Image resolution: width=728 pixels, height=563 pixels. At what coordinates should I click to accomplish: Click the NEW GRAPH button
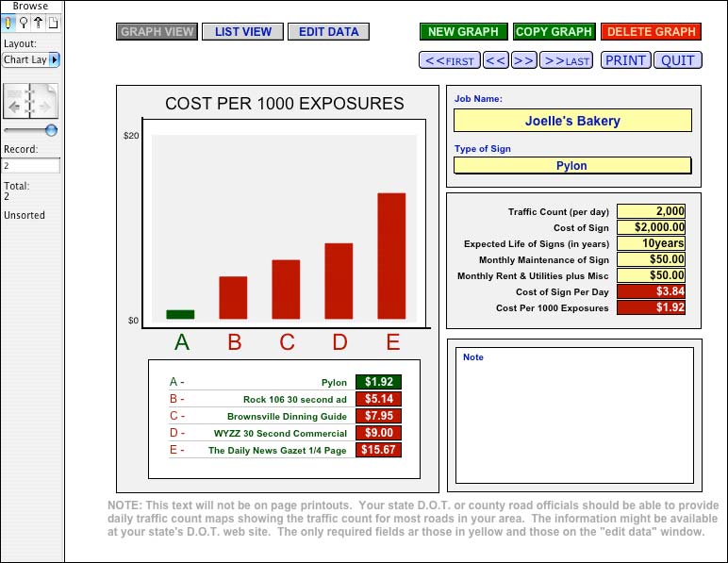(x=463, y=32)
